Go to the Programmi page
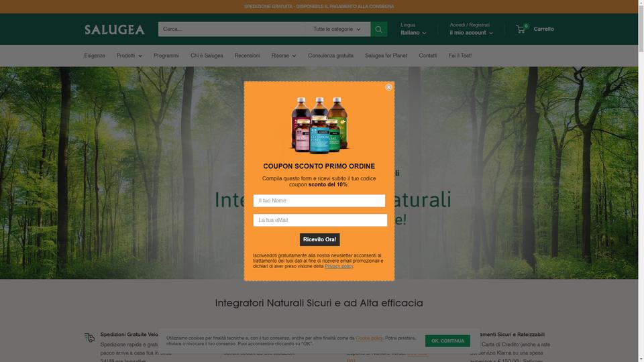Image resolution: width=644 pixels, height=362 pixels. pos(166,56)
